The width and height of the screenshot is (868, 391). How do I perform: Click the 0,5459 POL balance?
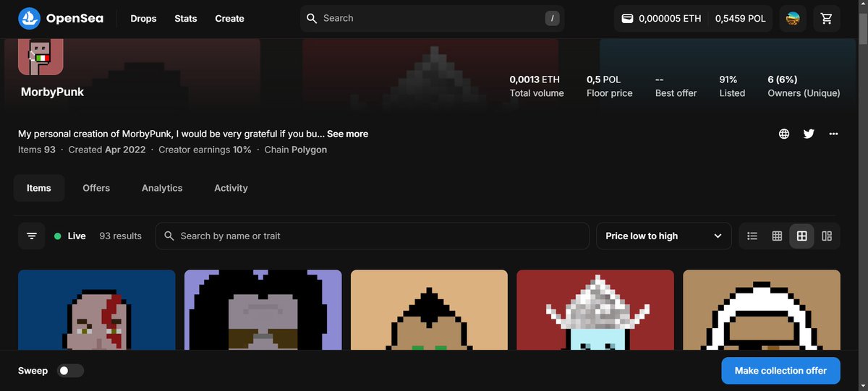tap(740, 18)
